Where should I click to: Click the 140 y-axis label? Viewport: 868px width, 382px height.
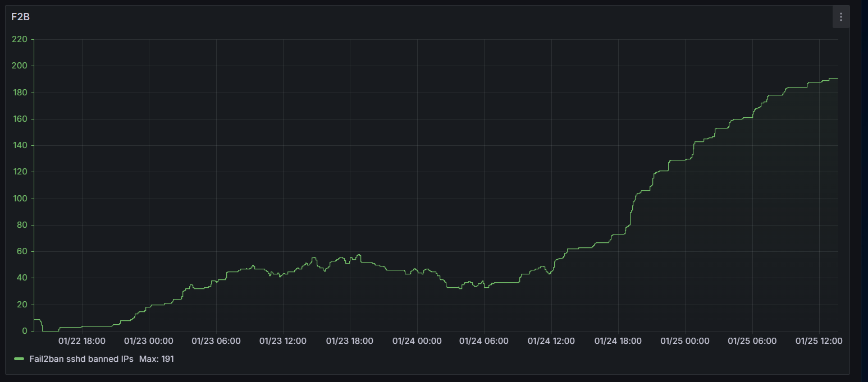19,145
